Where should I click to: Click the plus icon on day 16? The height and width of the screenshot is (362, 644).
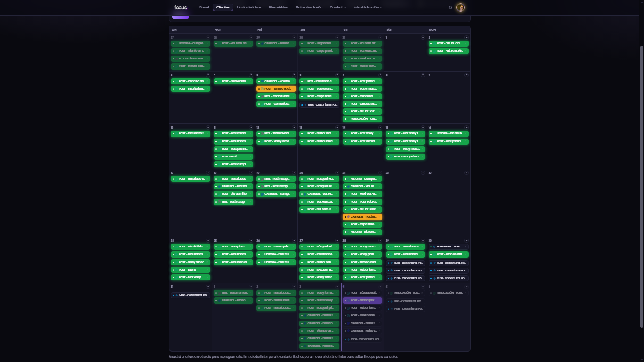pyautogui.click(x=467, y=127)
